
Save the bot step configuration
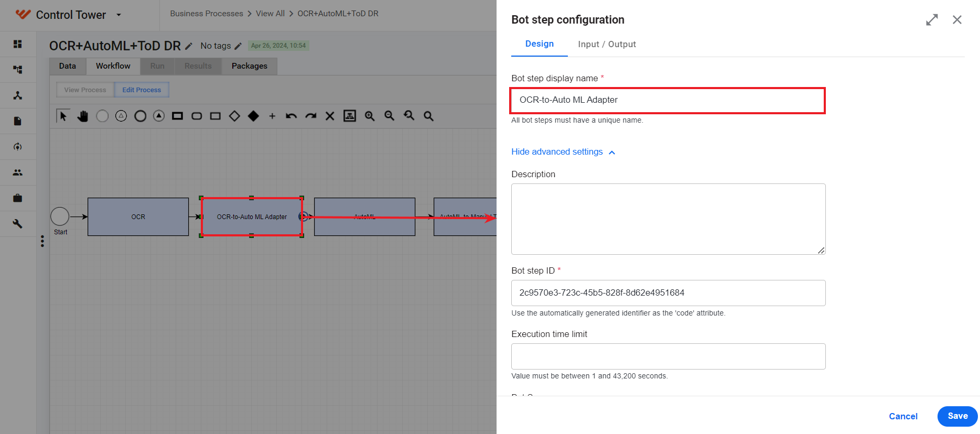957,416
